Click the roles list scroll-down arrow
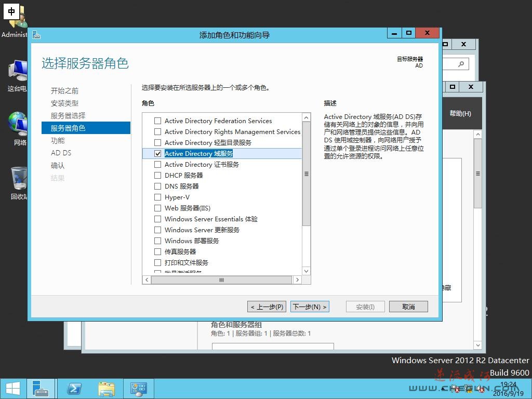532x399 pixels. tap(307, 271)
